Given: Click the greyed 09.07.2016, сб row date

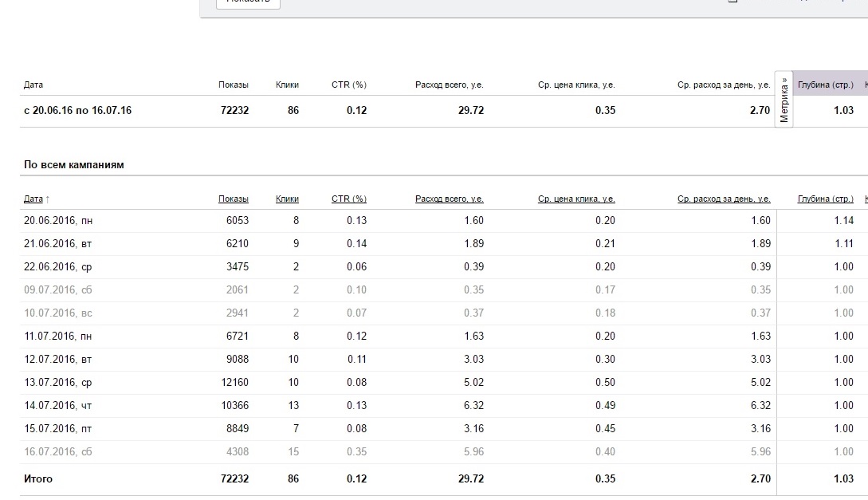Looking at the screenshot, I should (x=53, y=290).
